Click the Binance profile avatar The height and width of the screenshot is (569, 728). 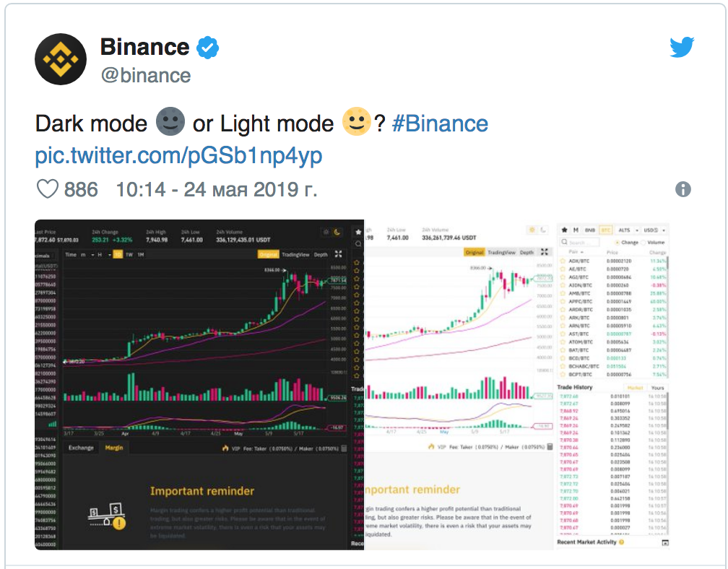pos(61,59)
